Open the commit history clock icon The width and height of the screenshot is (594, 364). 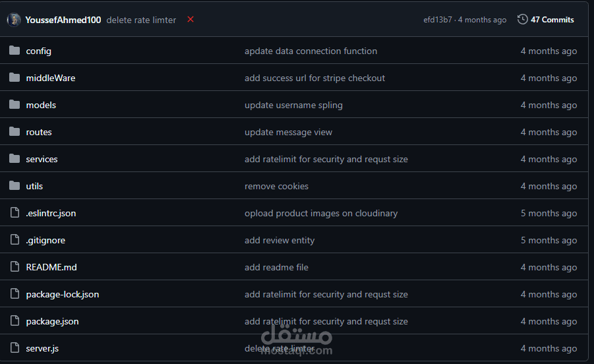pyautogui.click(x=522, y=19)
